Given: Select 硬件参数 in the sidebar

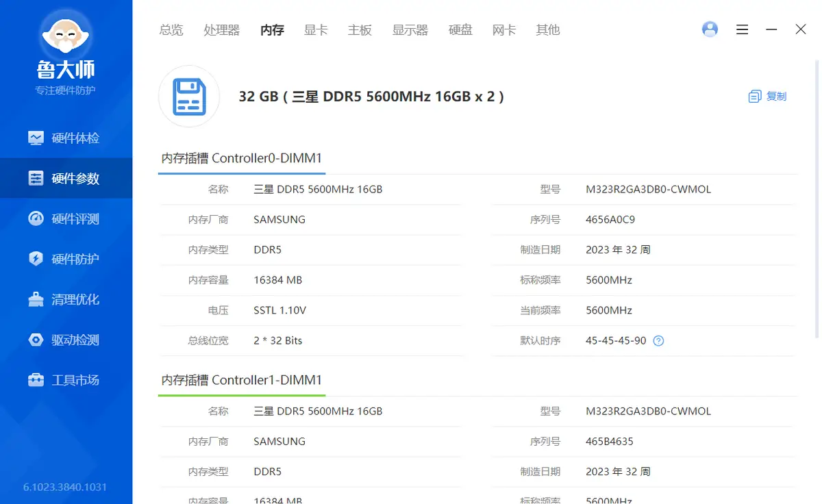Looking at the screenshot, I should click(x=66, y=178).
